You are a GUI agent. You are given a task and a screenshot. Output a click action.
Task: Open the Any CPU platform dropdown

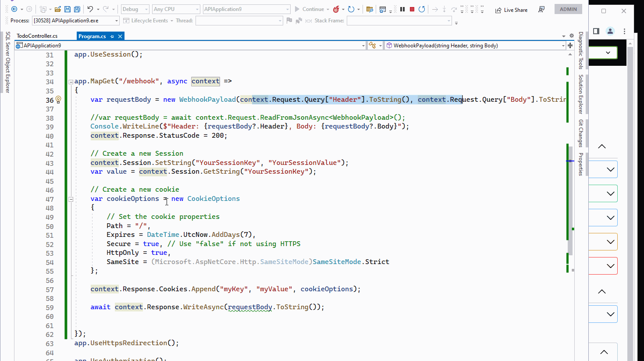click(x=196, y=9)
